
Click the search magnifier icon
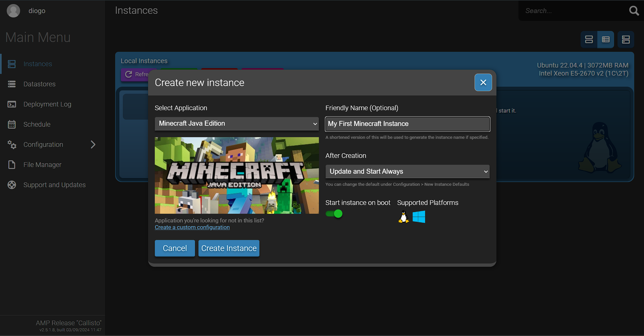(634, 10)
